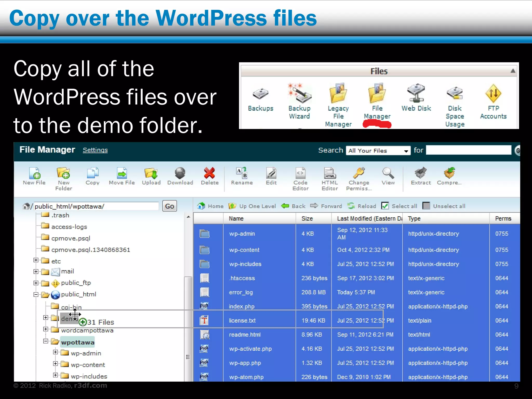Viewport: 532px width, 399px height.
Task: Open the HTML Editor
Action: point(330,179)
